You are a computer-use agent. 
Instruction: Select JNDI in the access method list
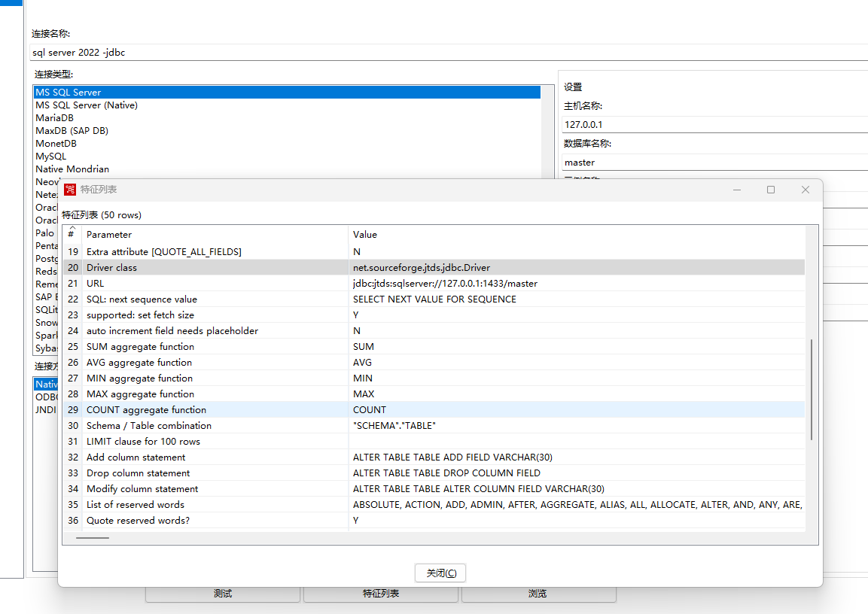[46, 410]
